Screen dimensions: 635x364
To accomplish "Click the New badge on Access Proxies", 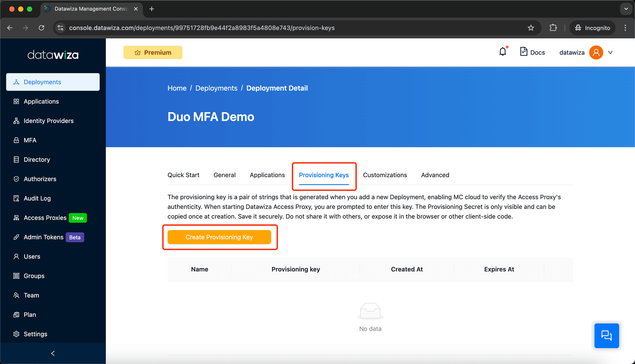I will pos(78,218).
